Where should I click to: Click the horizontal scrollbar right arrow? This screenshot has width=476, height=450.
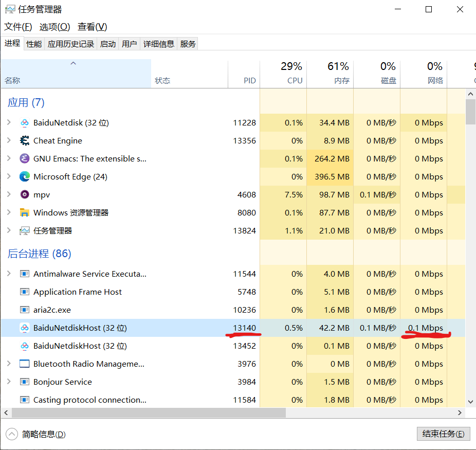pyautogui.click(x=460, y=412)
